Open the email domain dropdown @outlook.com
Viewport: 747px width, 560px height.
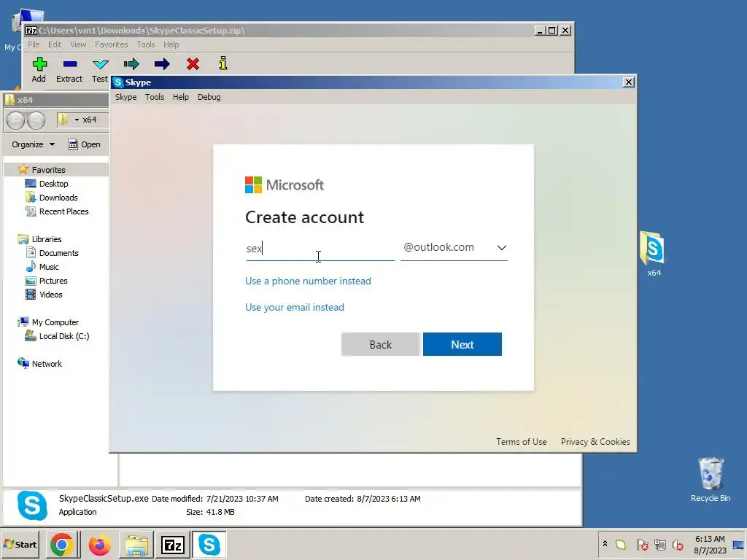pos(454,248)
